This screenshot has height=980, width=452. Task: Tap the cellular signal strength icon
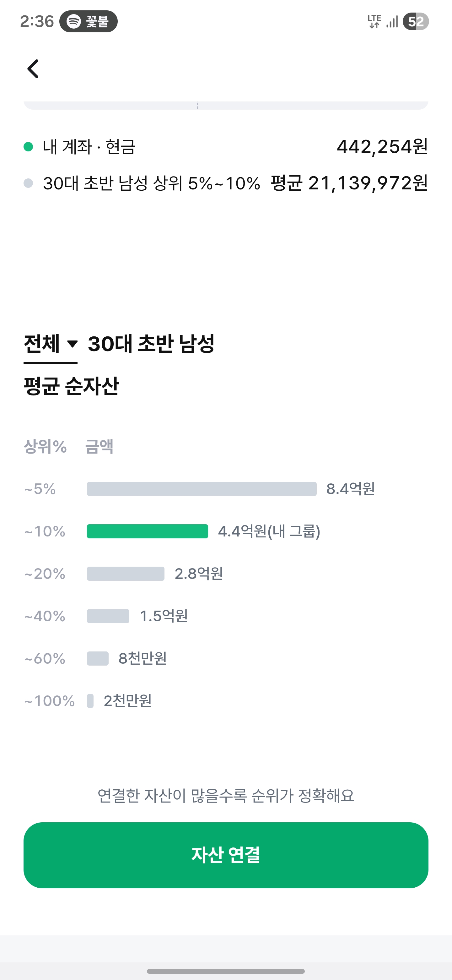click(392, 22)
